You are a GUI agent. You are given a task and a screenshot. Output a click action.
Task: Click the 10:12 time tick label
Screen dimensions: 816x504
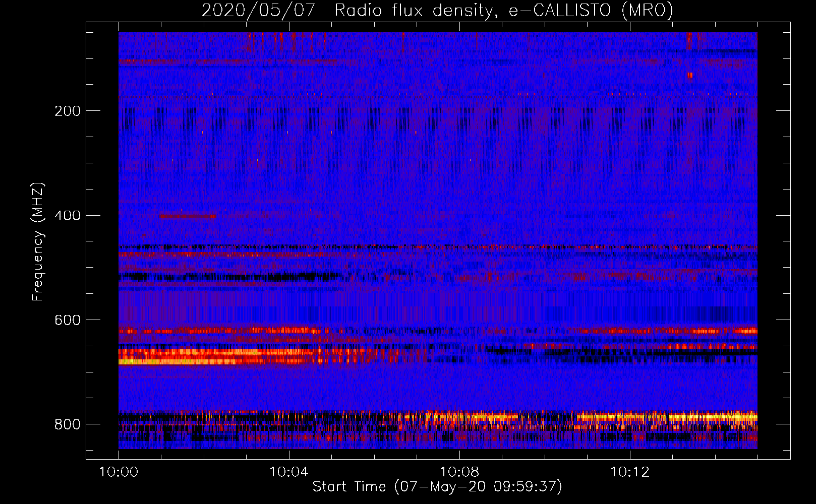[x=630, y=472]
